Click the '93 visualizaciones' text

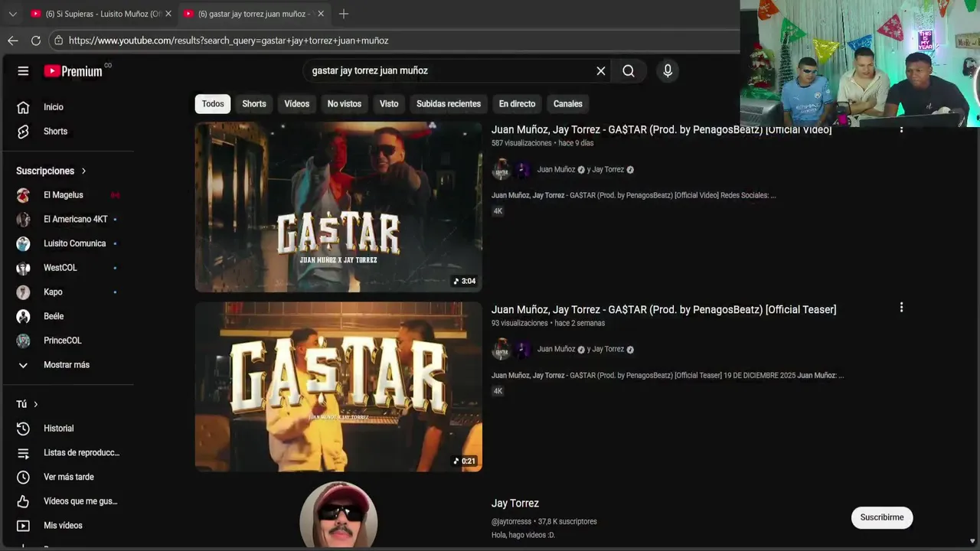click(519, 324)
